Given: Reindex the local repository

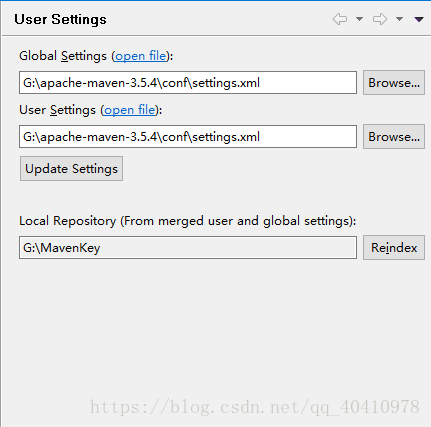Looking at the screenshot, I should (x=394, y=247).
